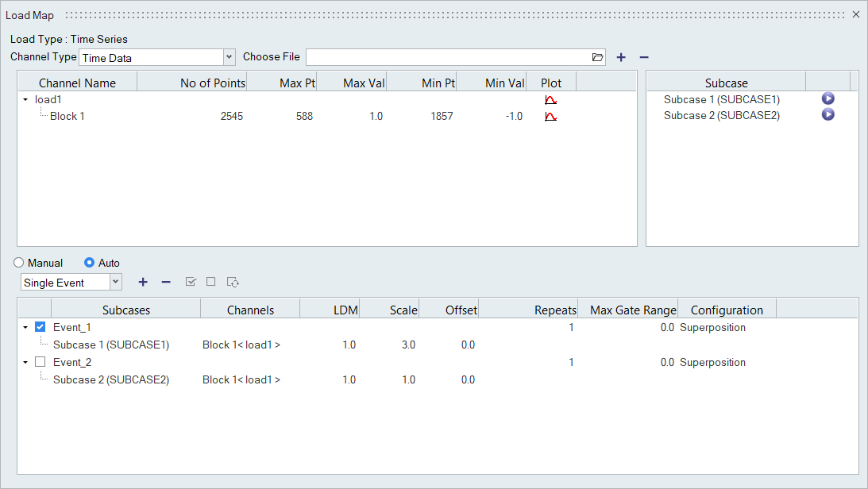Click the arrow button for Subcase 1 (SUBCASE1)
Screen dimensions: 868x489
click(827, 99)
